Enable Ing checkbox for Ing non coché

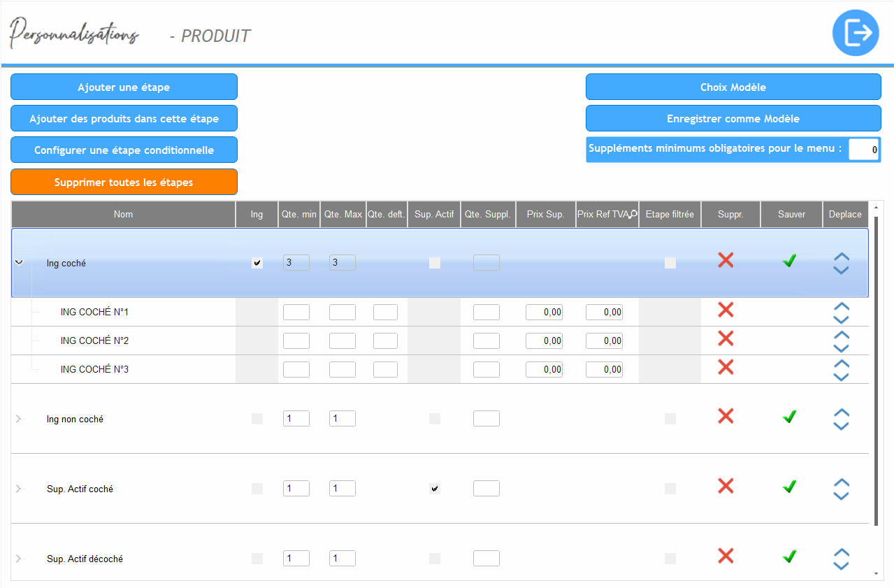[x=257, y=419]
